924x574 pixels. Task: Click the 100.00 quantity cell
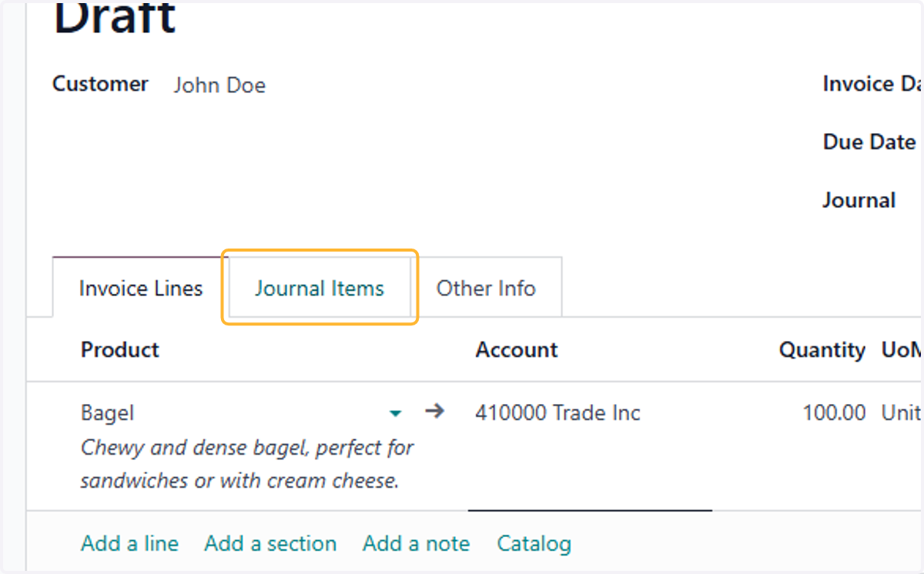[834, 412]
